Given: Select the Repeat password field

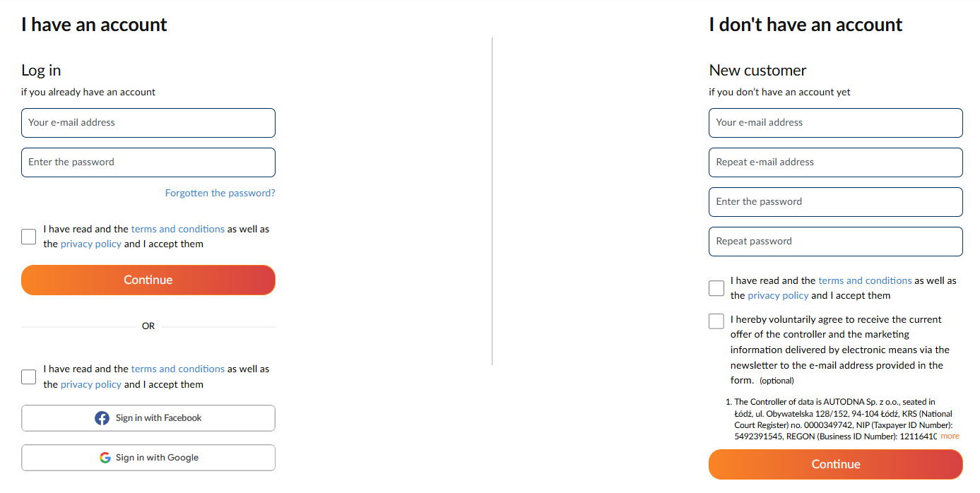Looking at the screenshot, I should [836, 242].
